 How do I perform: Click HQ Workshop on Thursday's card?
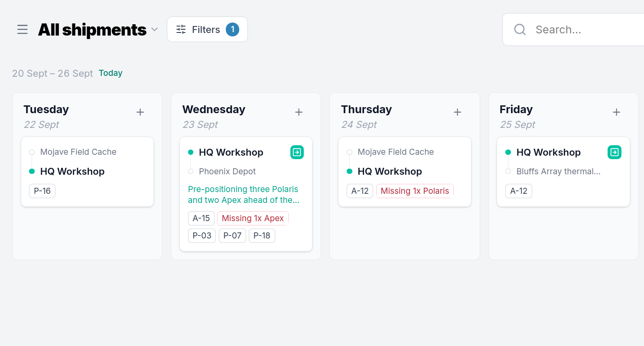390,171
